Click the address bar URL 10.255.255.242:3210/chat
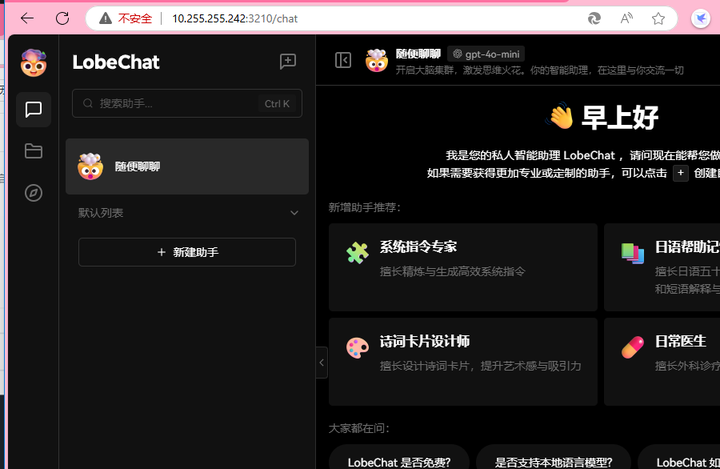The image size is (720, 469). 235,19
